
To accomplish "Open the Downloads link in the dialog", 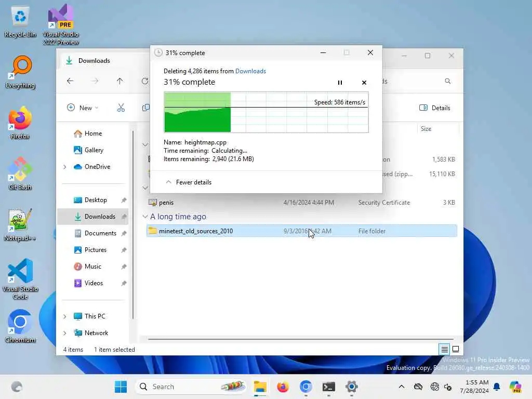I will (x=250, y=71).
